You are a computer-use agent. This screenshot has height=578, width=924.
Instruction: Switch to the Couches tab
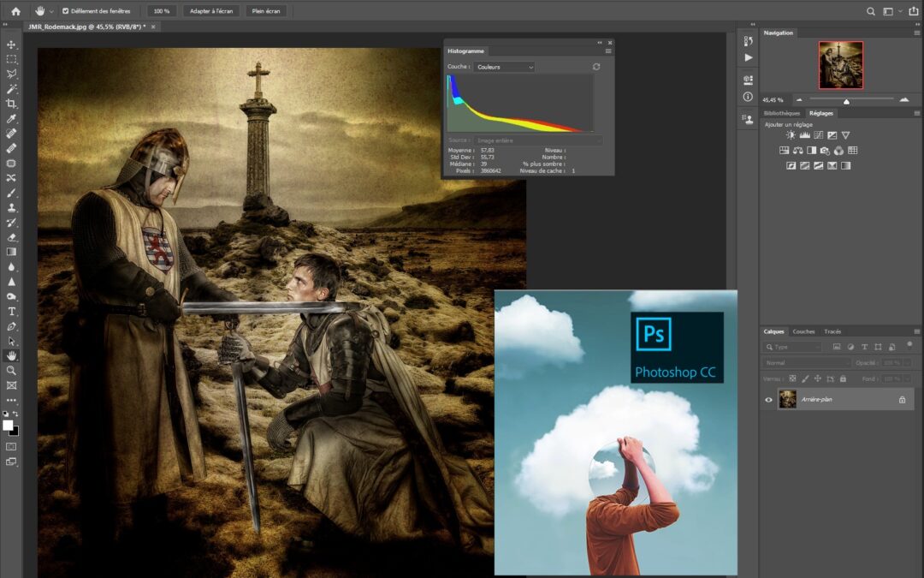click(x=803, y=331)
